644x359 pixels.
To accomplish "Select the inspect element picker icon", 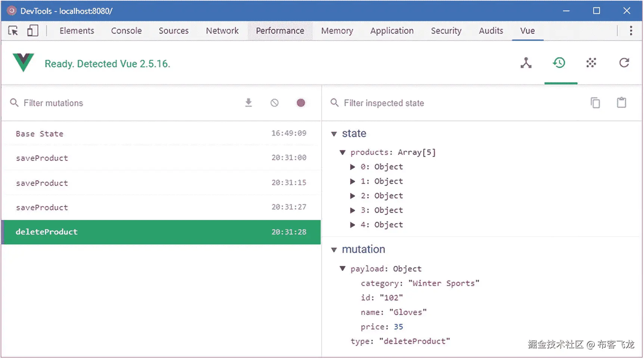I will click(13, 31).
